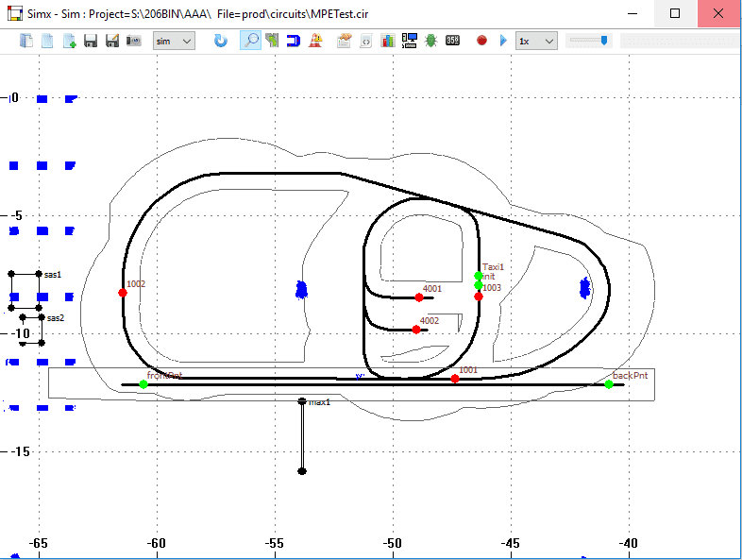Click the network computers icon
This screenshot has width=742, height=560.
[x=410, y=41]
